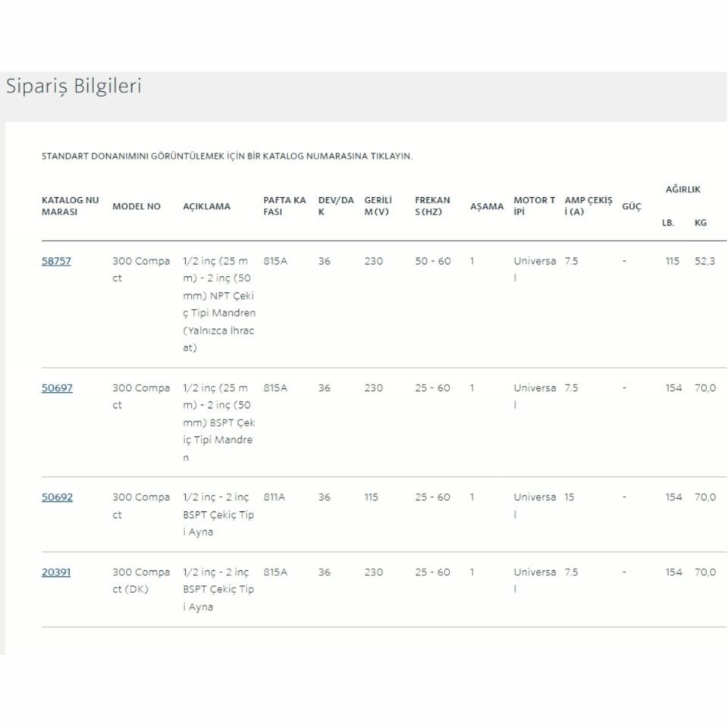Click the PAFTA KAFASI column header
Viewport: 728px width, 728px height.
[284, 206]
